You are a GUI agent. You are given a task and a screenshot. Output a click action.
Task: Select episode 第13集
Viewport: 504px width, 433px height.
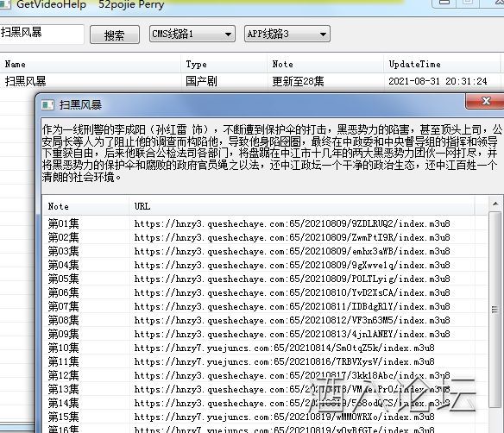(x=64, y=389)
